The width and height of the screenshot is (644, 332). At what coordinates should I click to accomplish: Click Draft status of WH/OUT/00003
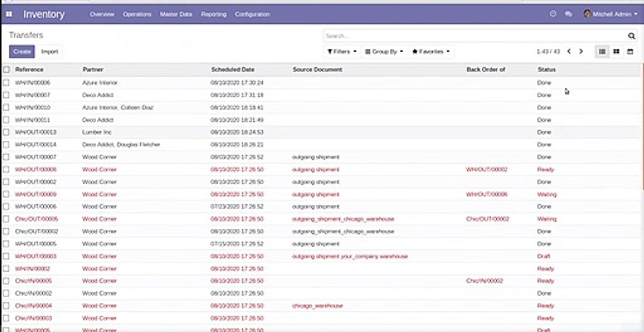coord(544,256)
